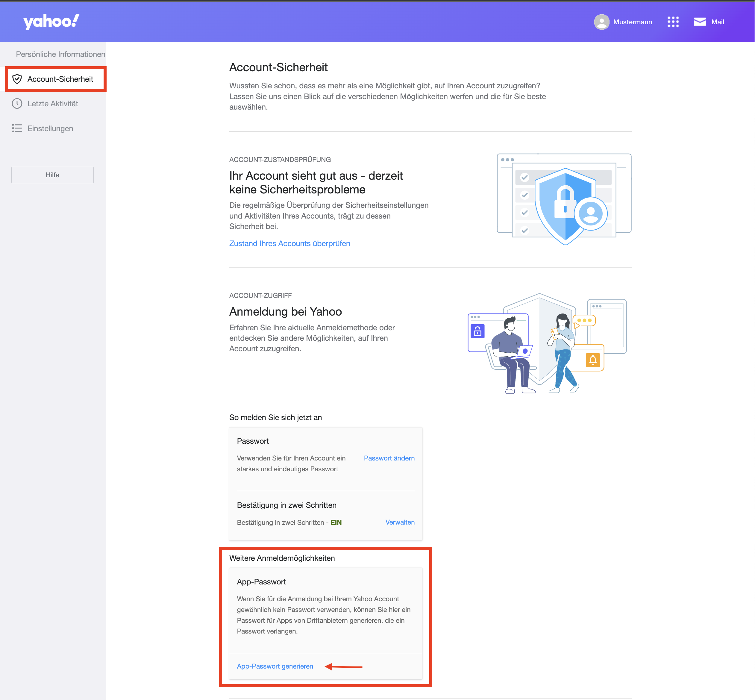
Task: Click the Einstellungen list icon
Action: coord(17,128)
